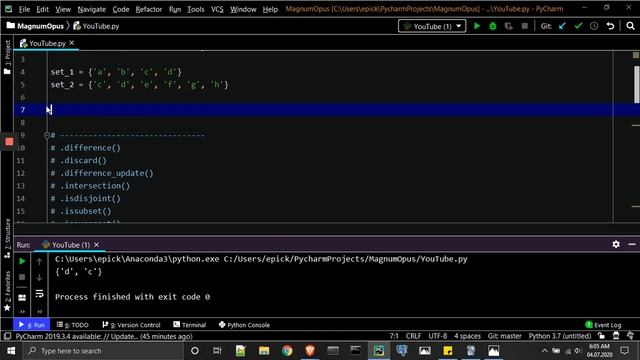Show Git history clock icon

pos(594,26)
